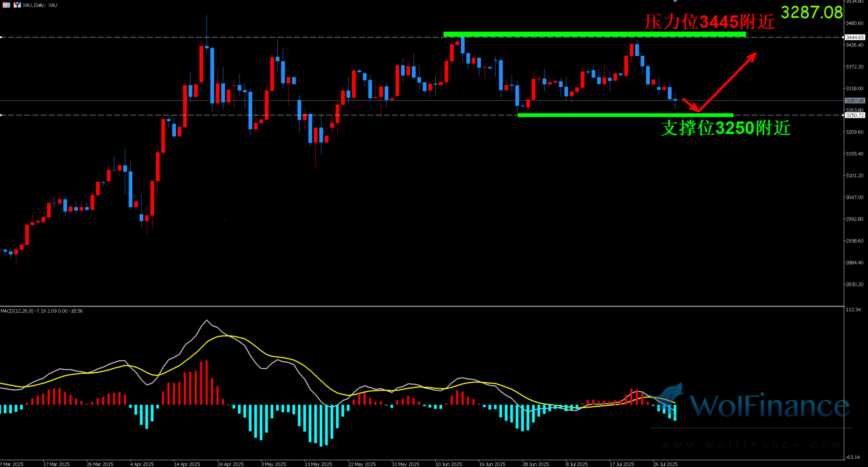Click the 3480.60 price scale value

(855, 23)
